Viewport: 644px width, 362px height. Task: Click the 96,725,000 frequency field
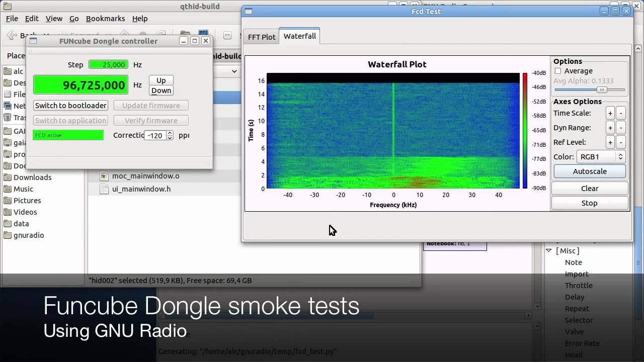pos(80,85)
